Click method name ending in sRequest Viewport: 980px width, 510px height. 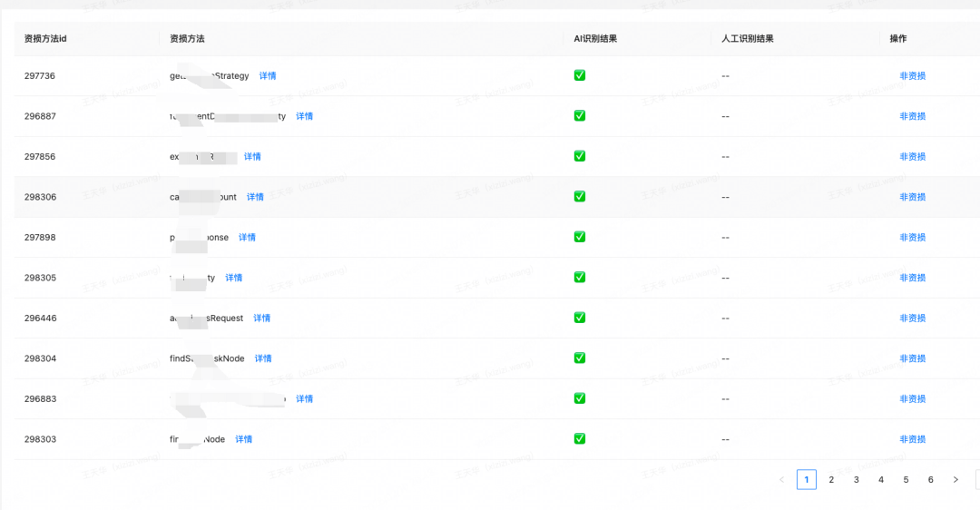tap(206, 319)
